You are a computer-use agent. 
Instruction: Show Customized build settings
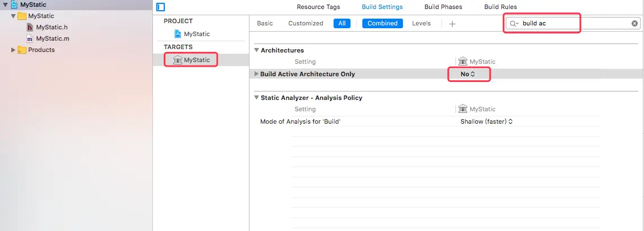(x=305, y=23)
